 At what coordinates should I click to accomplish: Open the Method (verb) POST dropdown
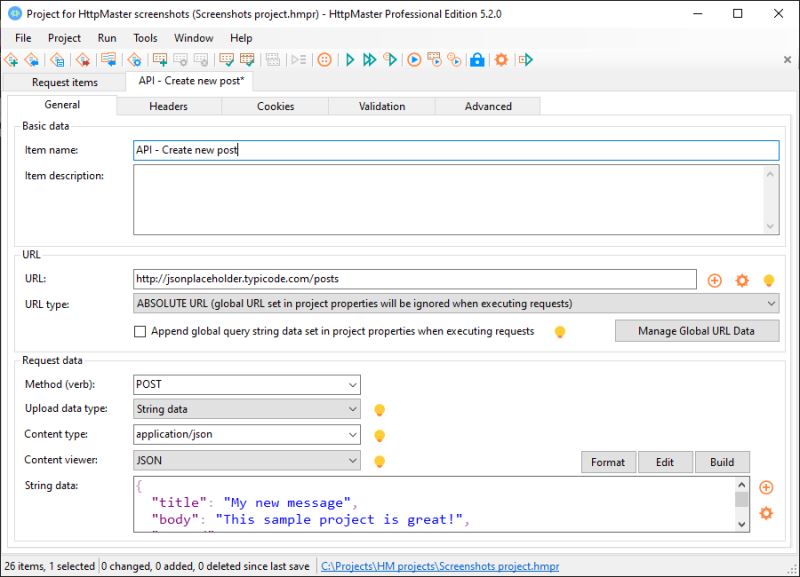point(353,385)
